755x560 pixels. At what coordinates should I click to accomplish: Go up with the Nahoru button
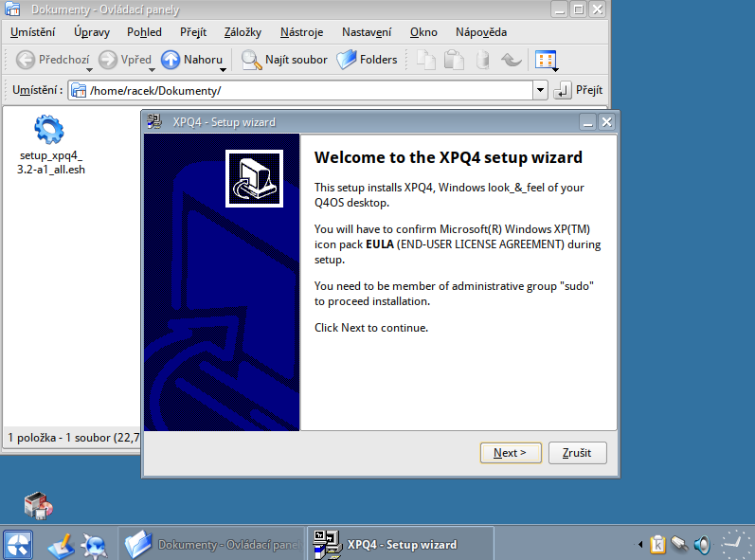coord(191,60)
